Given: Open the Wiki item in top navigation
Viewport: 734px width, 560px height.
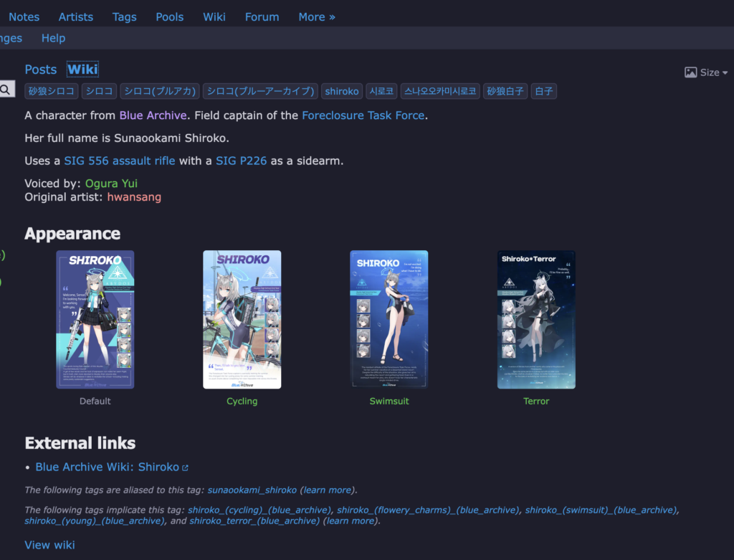Looking at the screenshot, I should coord(214,17).
